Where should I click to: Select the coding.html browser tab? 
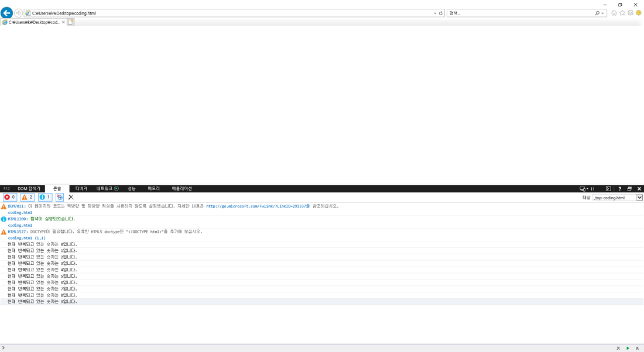pyautogui.click(x=33, y=22)
